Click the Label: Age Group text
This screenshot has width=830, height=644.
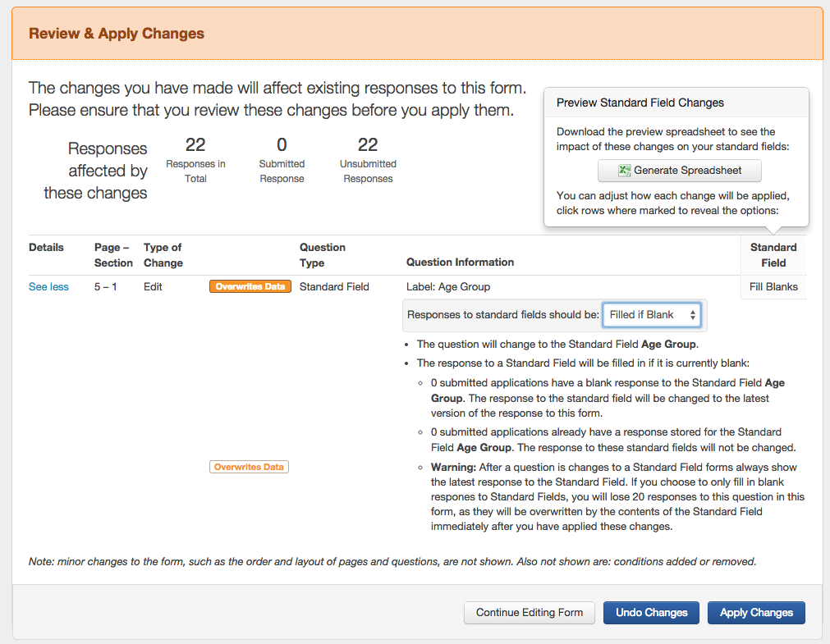coord(448,287)
